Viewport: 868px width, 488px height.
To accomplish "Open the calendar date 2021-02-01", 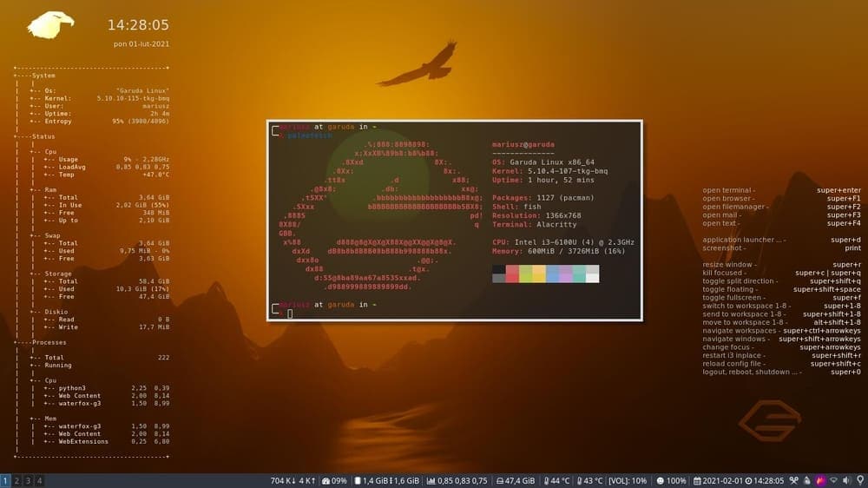I will (718, 481).
